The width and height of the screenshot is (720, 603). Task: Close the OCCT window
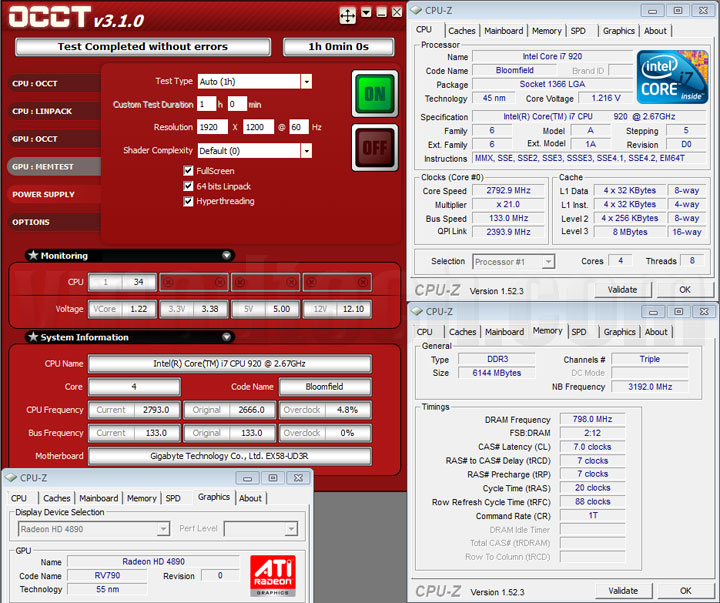pos(397,12)
